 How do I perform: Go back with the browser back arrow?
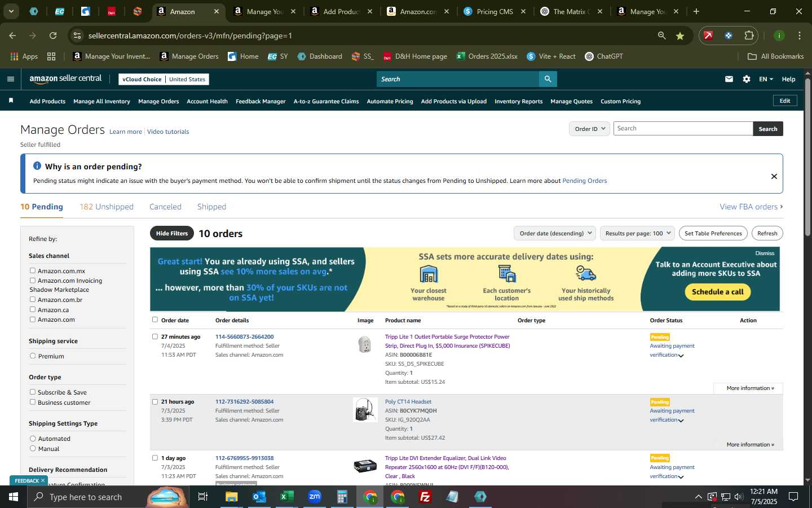click(x=12, y=36)
